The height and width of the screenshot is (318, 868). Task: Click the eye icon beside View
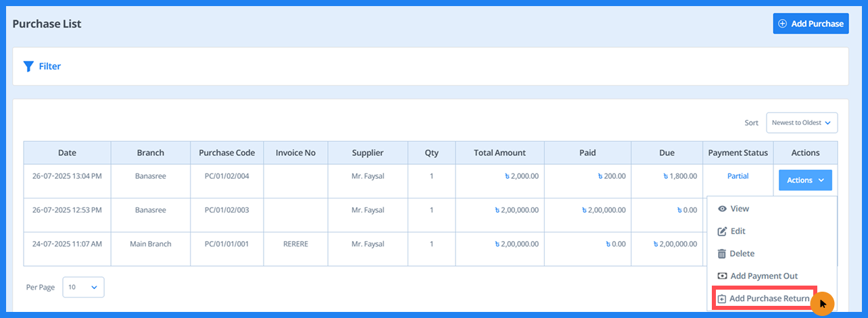[x=722, y=209]
